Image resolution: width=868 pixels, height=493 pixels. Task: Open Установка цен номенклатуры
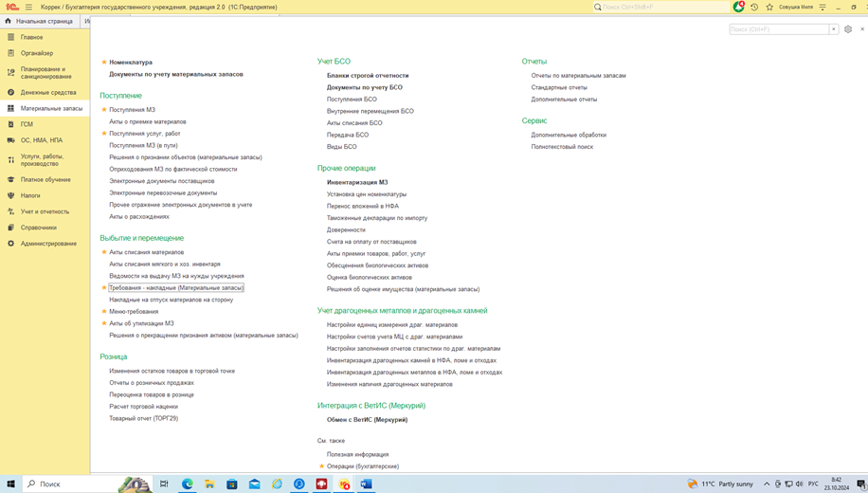pos(367,194)
